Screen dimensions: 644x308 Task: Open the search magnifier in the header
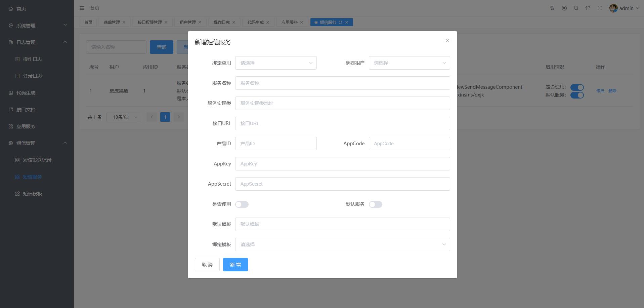(x=576, y=8)
